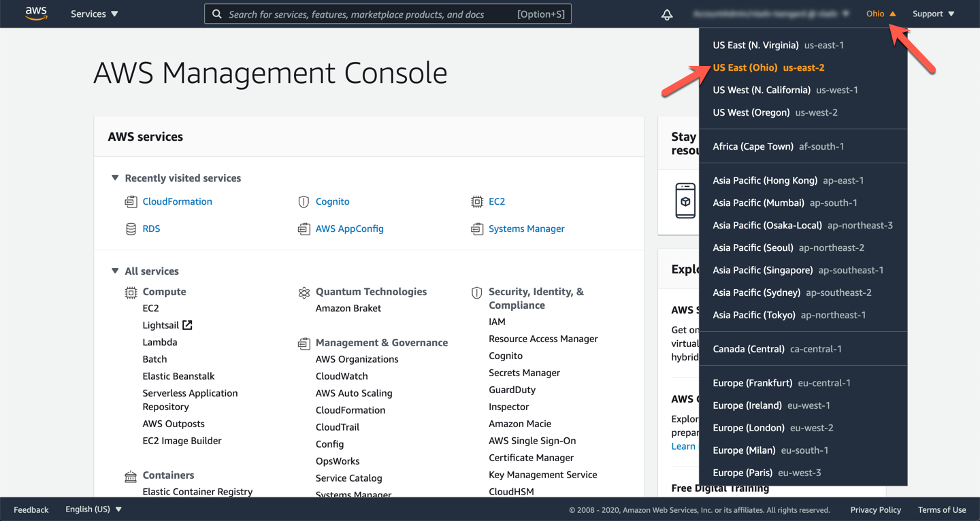Open the Services dropdown menu
The width and height of the screenshot is (980, 521).
[94, 14]
